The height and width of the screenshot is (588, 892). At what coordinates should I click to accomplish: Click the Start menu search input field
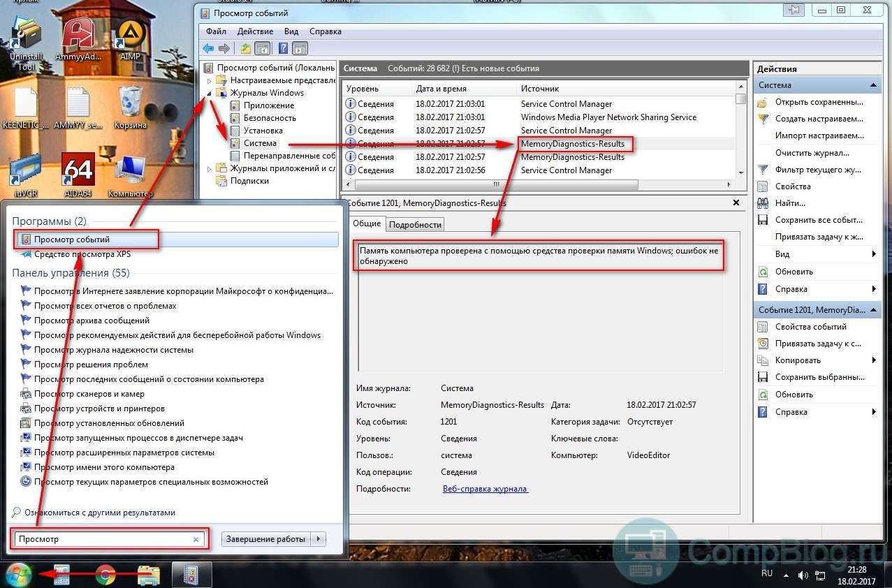point(103,539)
